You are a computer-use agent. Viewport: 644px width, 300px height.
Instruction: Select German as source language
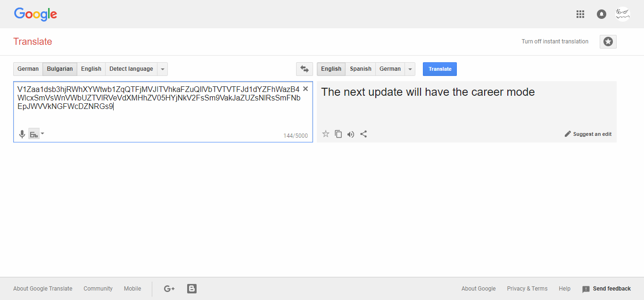click(x=28, y=69)
